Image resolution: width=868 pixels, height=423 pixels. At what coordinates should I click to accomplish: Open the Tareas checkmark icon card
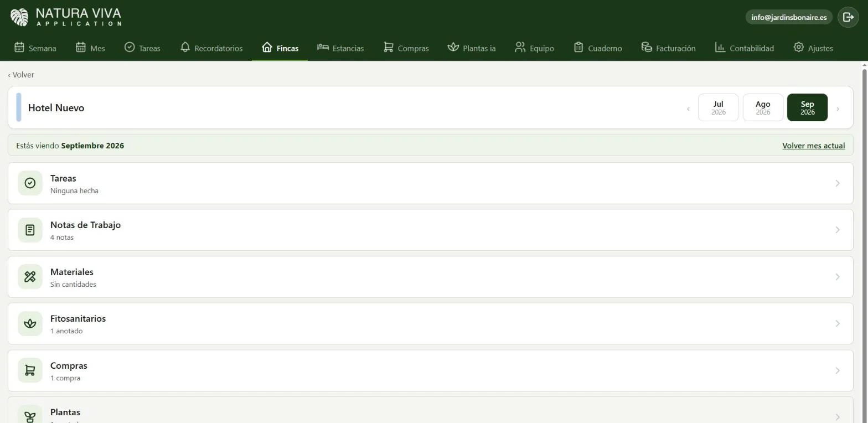tap(30, 183)
